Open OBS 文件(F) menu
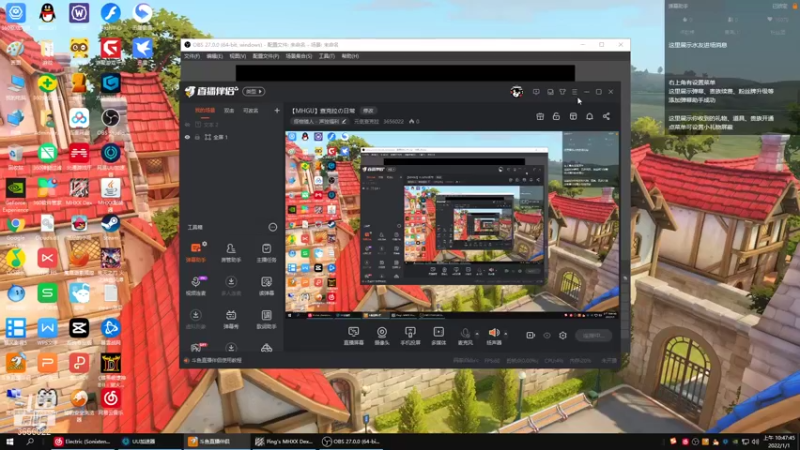800x450 pixels. pyautogui.click(x=192, y=56)
